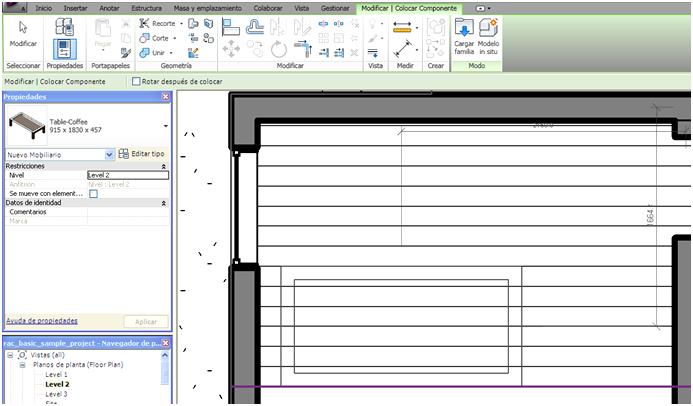This screenshot has height=406, width=693.
Task: Enable Rotar después de colocar checkbox
Action: coord(137,82)
